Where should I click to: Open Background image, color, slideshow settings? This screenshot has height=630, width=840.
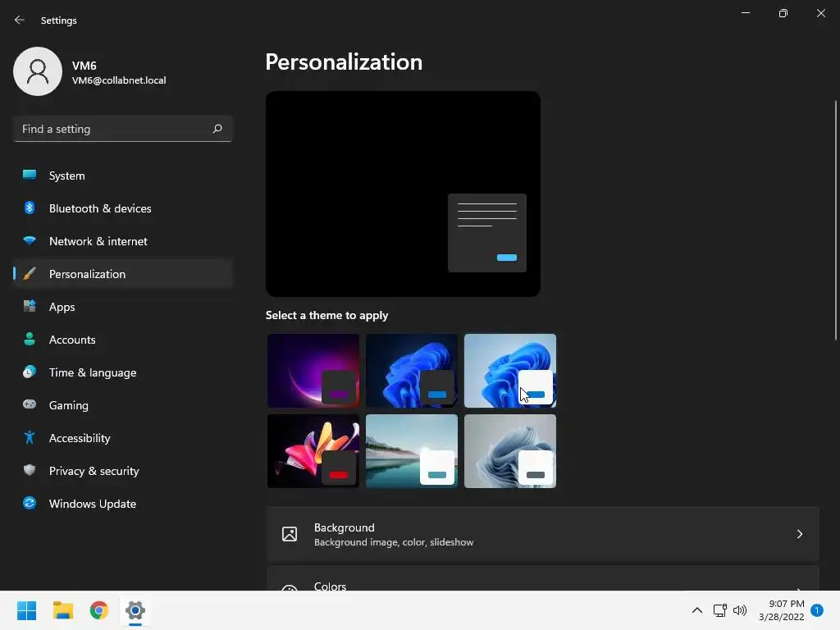pyautogui.click(x=543, y=534)
